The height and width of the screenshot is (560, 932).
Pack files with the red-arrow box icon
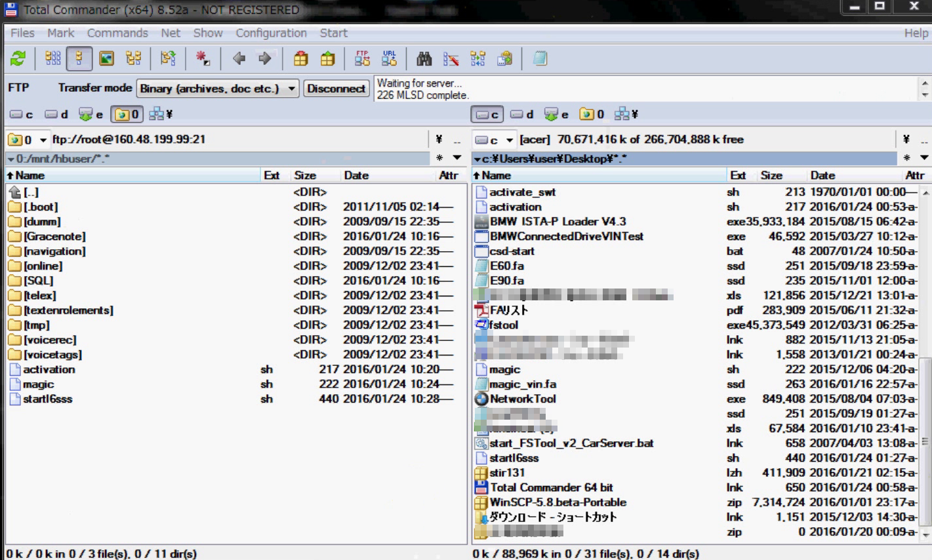point(301,59)
